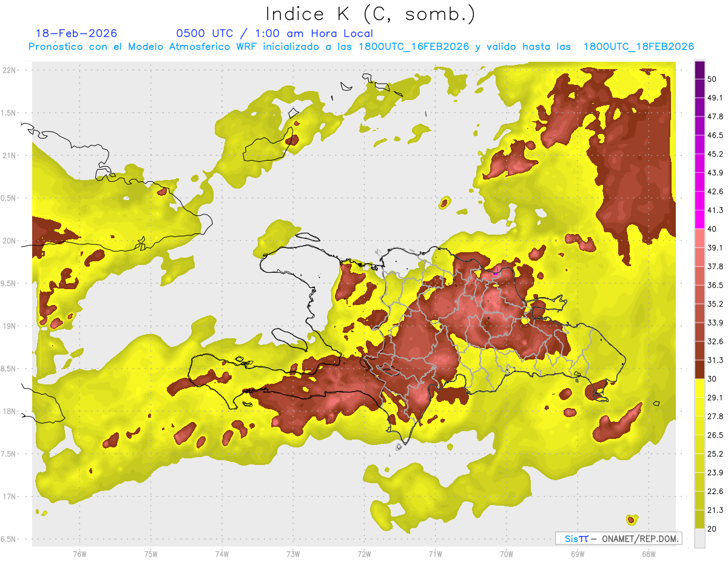The height and width of the screenshot is (562, 728).
Task: Click the colorbar segment between 45.2 and 46.5
Action: pyautogui.click(x=699, y=145)
